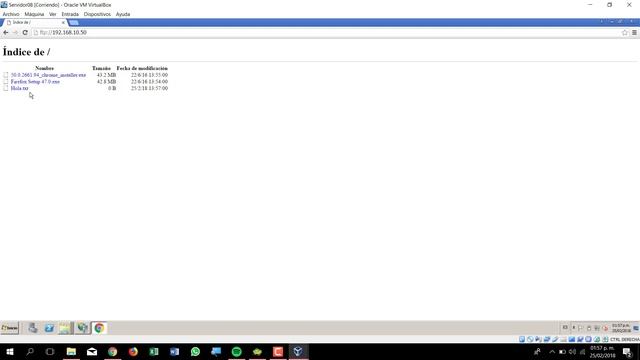Open the Dispositivos menu in VirtualBox
Viewport: 640px width, 360px height.
point(97,14)
